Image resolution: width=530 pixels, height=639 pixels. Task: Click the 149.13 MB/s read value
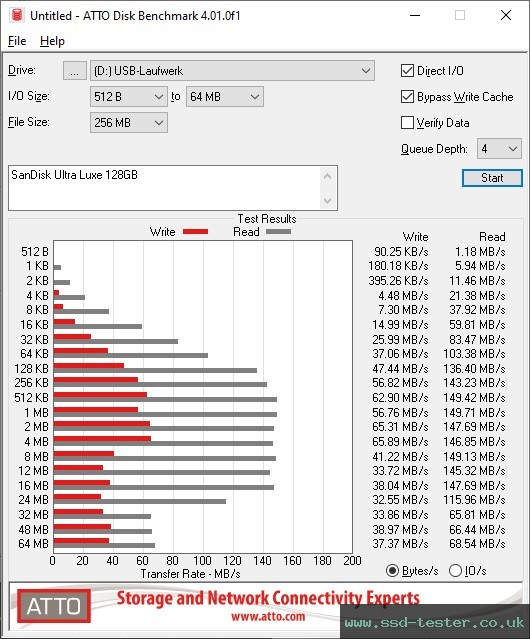pos(474,456)
